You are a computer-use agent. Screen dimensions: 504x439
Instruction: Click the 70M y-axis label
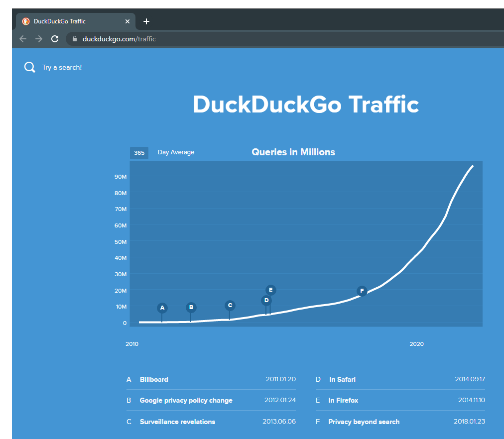pos(121,209)
